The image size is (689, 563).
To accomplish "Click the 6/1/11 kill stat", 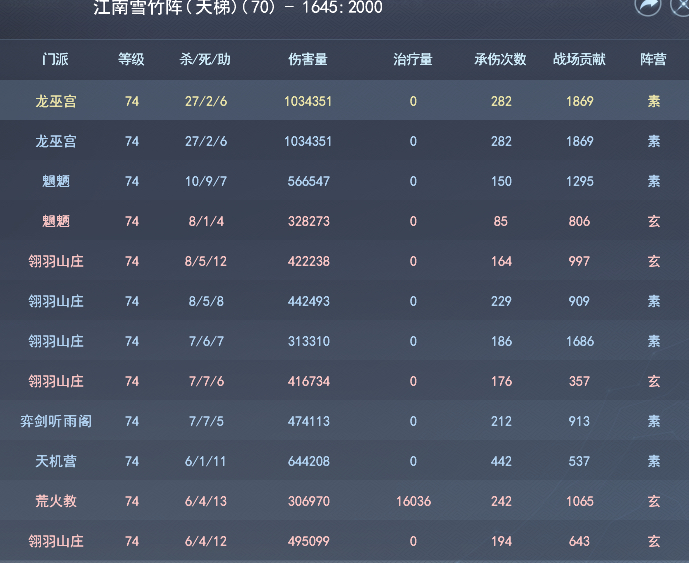I will click(x=205, y=461).
